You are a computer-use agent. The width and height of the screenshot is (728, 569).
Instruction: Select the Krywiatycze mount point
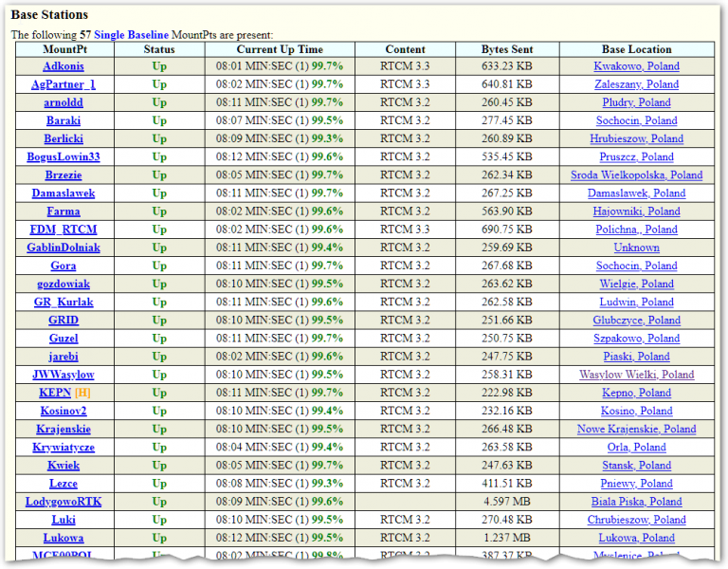point(64,447)
